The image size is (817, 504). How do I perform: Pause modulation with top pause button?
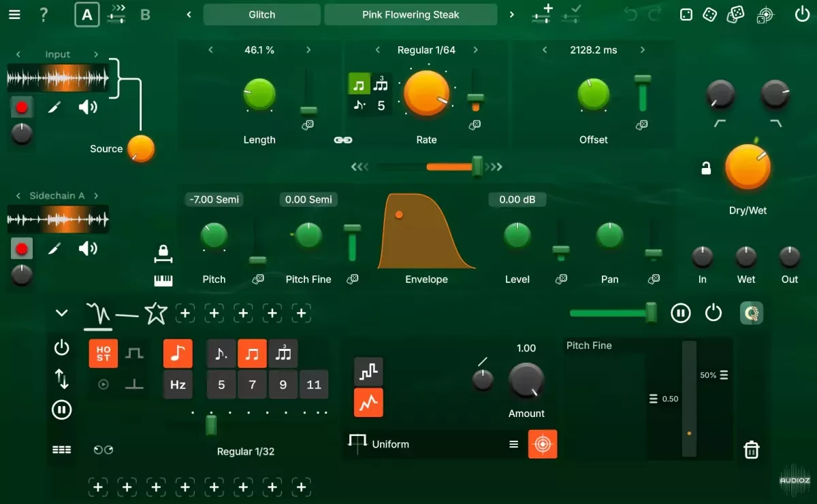coord(680,313)
